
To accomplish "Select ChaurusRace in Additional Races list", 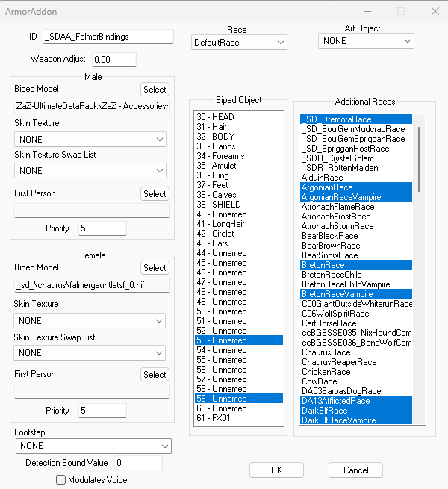I will tap(356, 352).
